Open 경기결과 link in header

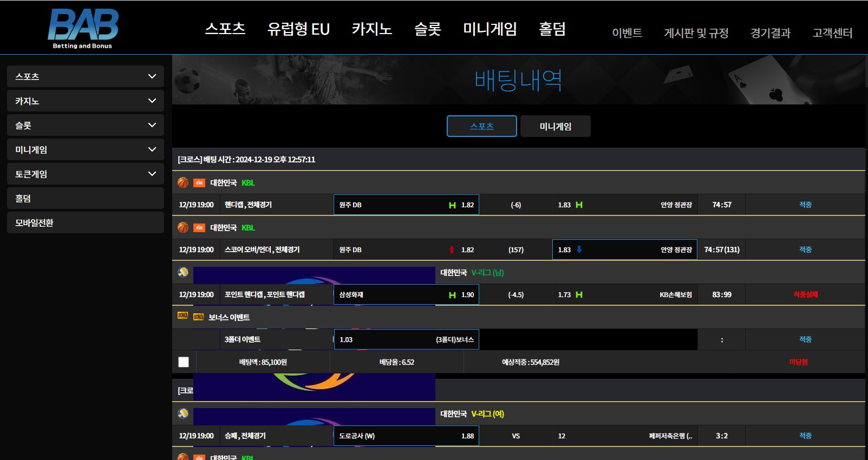click(x=771, y=33)
